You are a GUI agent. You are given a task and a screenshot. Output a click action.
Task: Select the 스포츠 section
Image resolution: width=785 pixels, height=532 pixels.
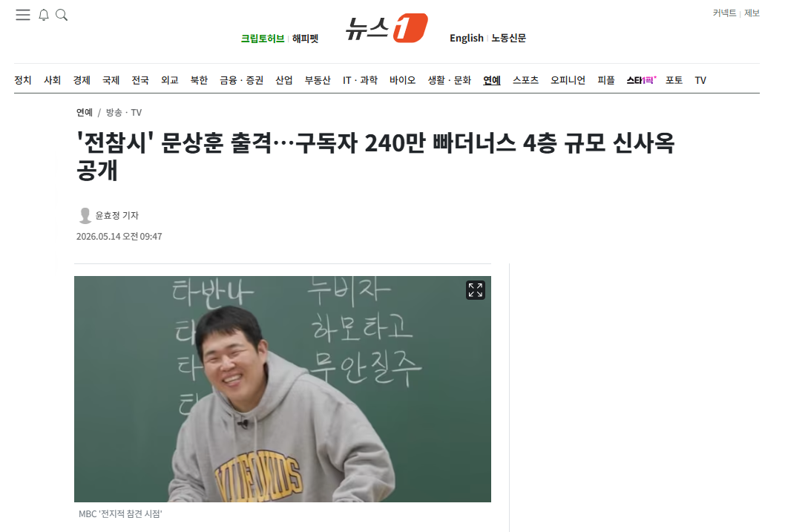point(525,80)
